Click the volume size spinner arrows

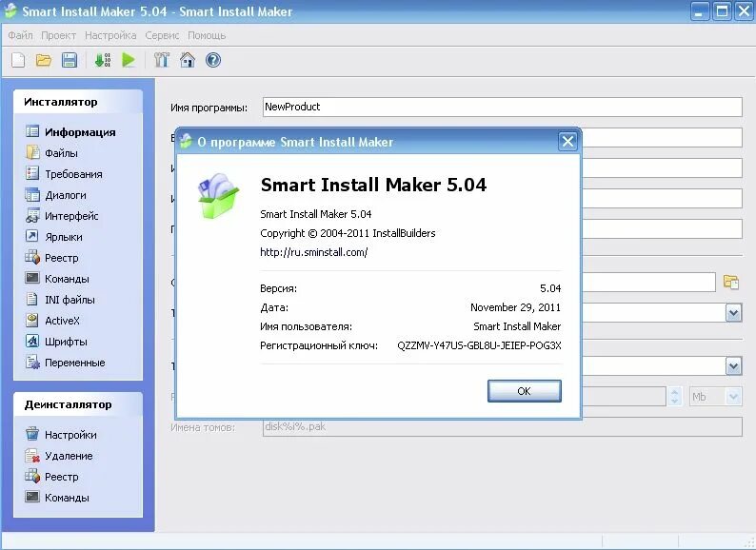click(674, 397)
